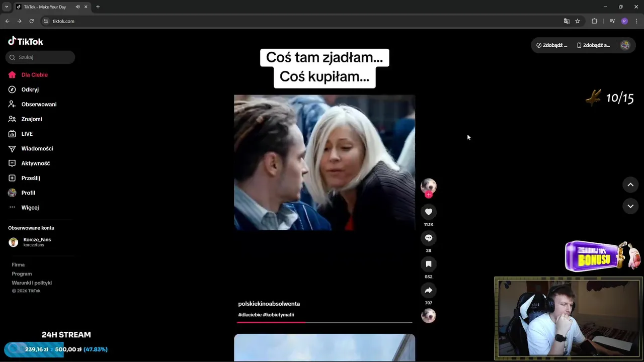Click the next video thumbnail below

tap(325, 347)
